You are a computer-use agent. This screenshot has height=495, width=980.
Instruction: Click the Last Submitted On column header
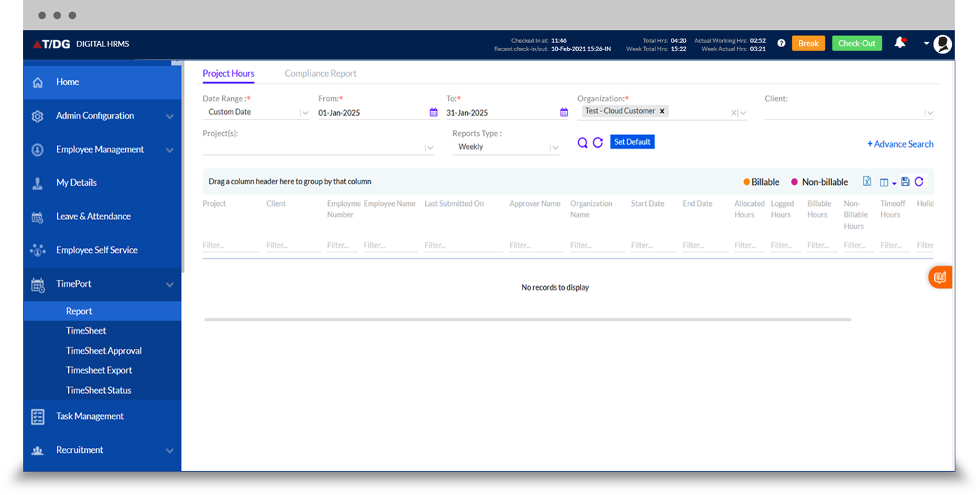454,204
